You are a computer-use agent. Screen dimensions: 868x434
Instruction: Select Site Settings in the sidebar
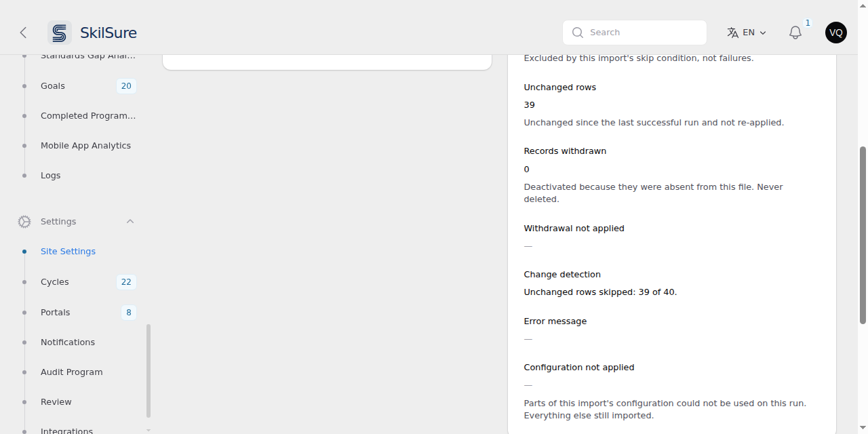(x=68, y=252)
